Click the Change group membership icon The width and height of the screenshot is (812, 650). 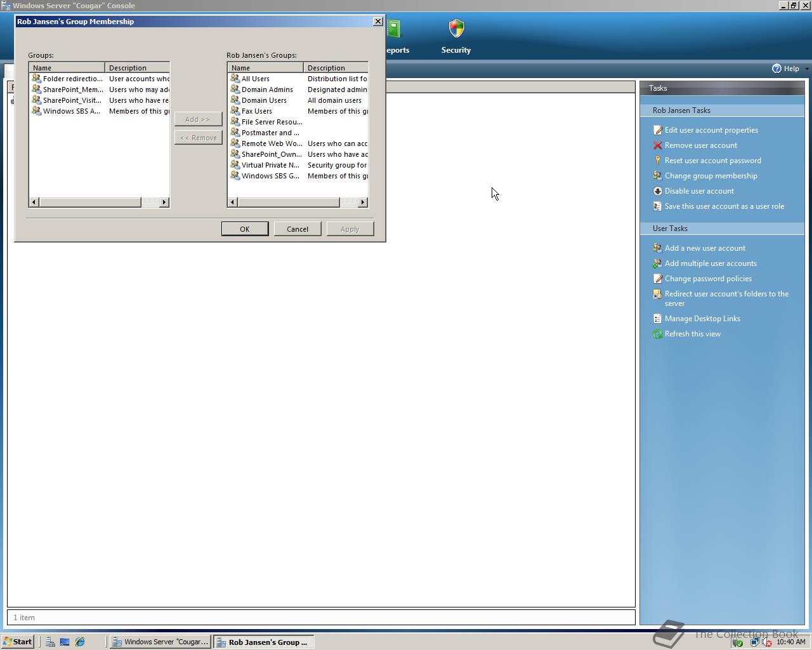(657, 175)
